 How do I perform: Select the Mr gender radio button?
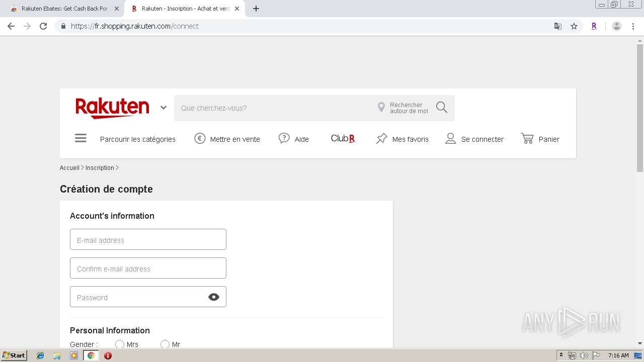(165, 344)
